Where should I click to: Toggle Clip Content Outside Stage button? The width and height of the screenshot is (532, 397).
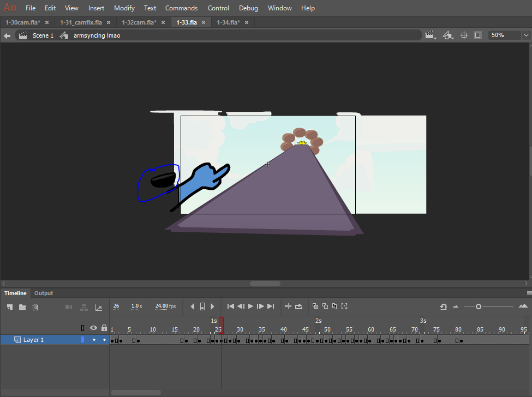click(478, 35)
